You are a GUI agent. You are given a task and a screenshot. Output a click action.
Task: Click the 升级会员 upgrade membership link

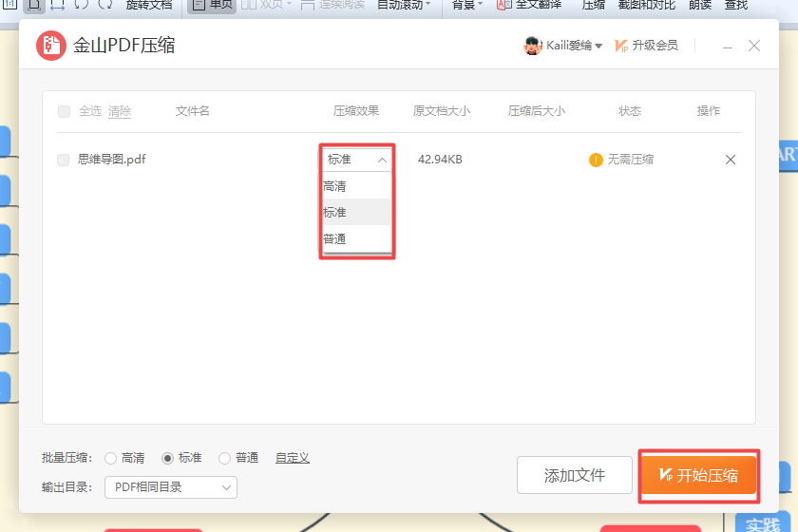[646, 46]
